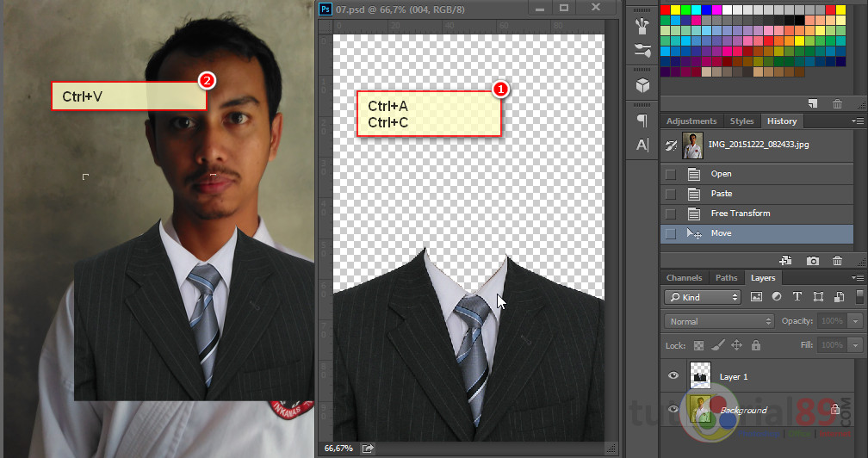Open the Opacity slider dropdown arrow
The image size is (868, 458).
856,321
